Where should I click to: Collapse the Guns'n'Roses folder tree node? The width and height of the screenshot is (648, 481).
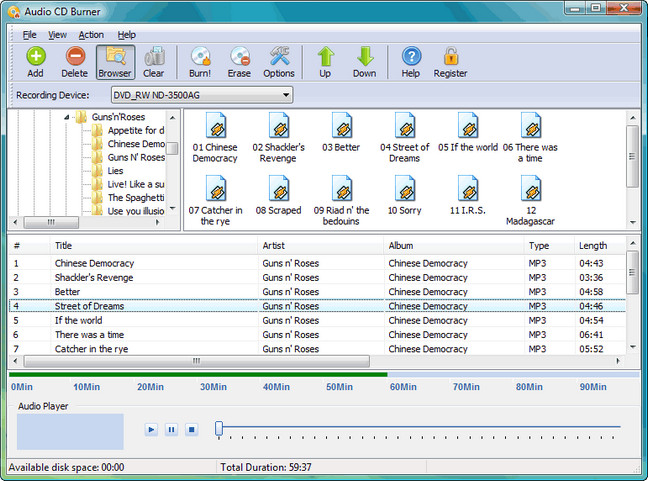pyautogui.click(x=66, y=117)
